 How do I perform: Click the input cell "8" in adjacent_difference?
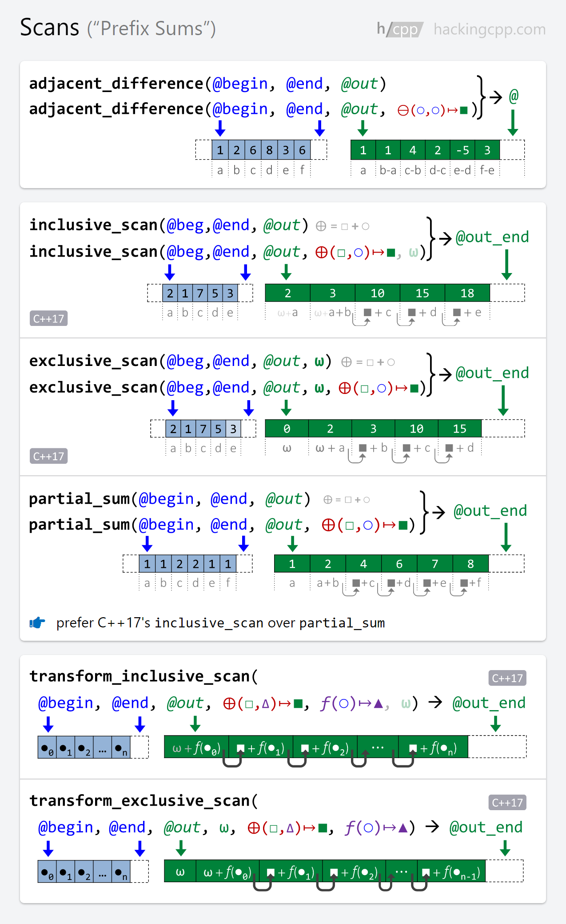[269, 150]
